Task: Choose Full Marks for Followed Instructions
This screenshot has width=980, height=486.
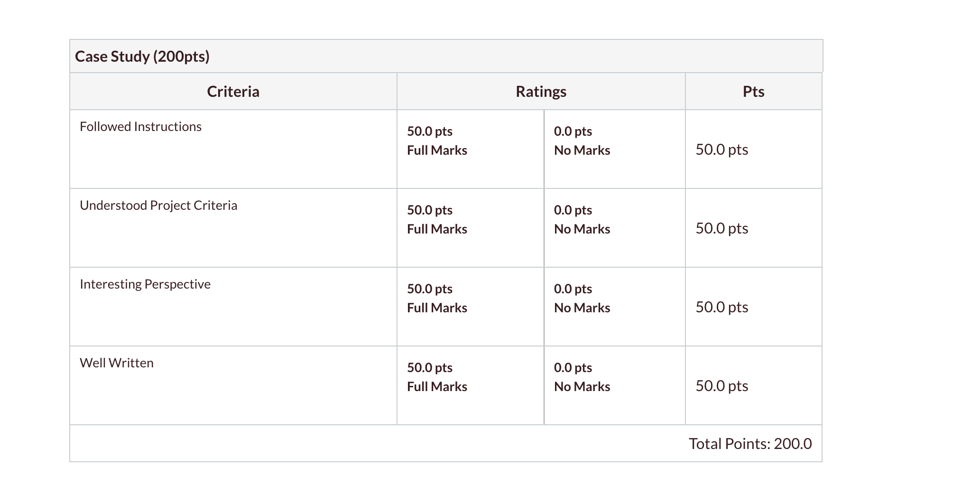Action: point(471,149)
